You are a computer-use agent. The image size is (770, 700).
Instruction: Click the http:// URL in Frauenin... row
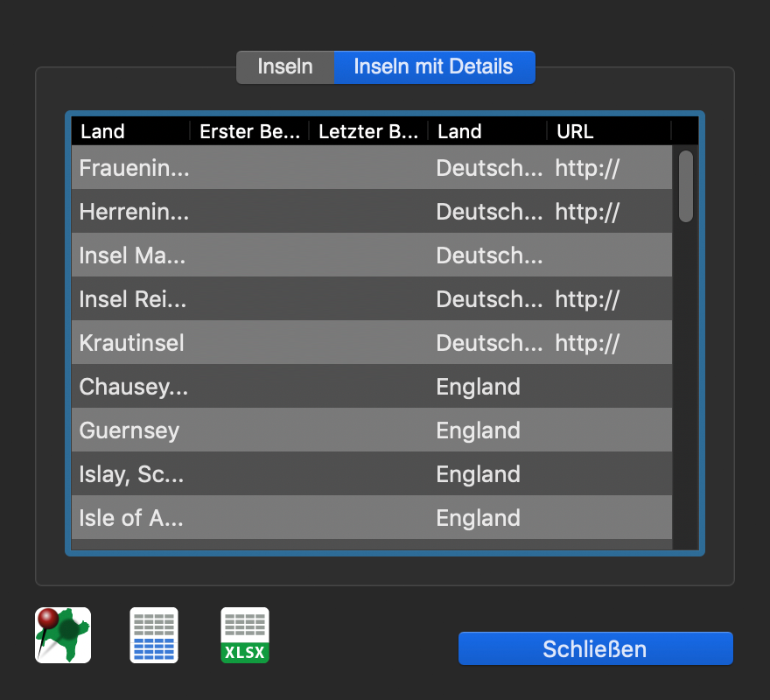(x=587, y=168)
